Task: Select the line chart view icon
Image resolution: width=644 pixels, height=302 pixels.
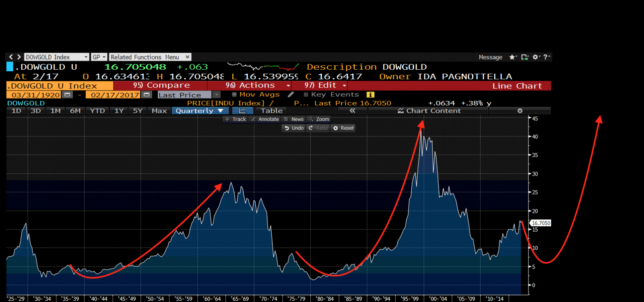Action: pos(242,111)
